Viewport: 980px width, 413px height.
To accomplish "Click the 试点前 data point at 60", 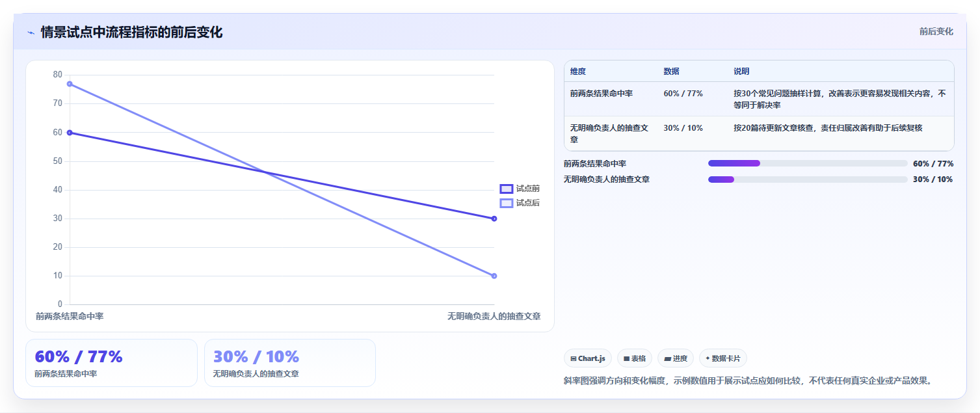I will click(x=70, y=133).
